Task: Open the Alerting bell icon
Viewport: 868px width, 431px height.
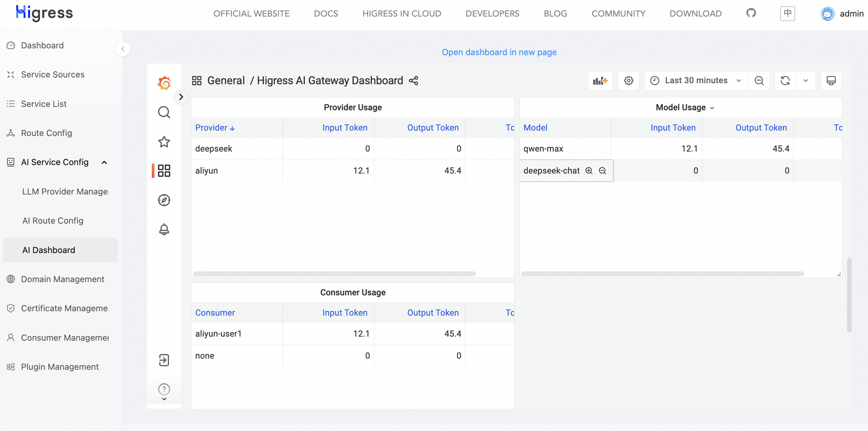Action: (x=164, y=229)
